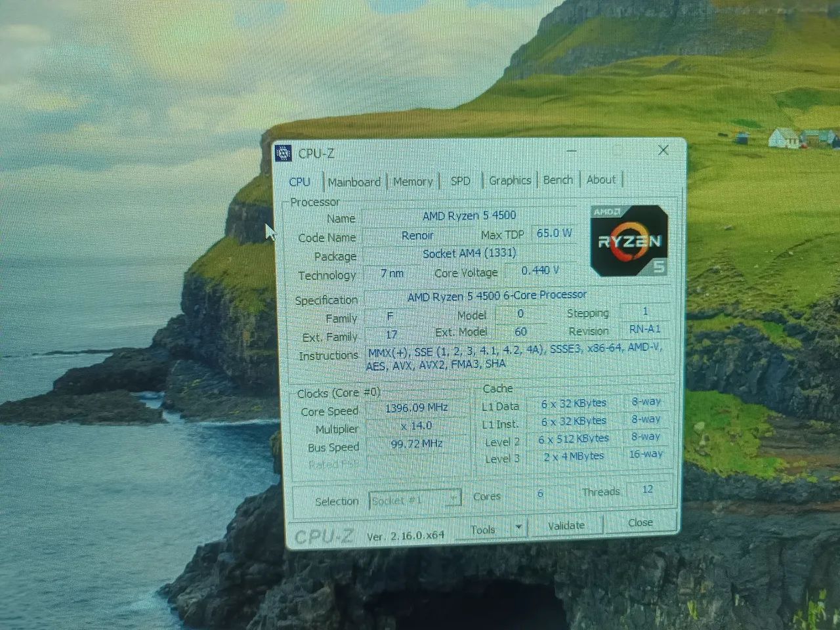
Task: Click the Validate button
Action: point(566,525)
